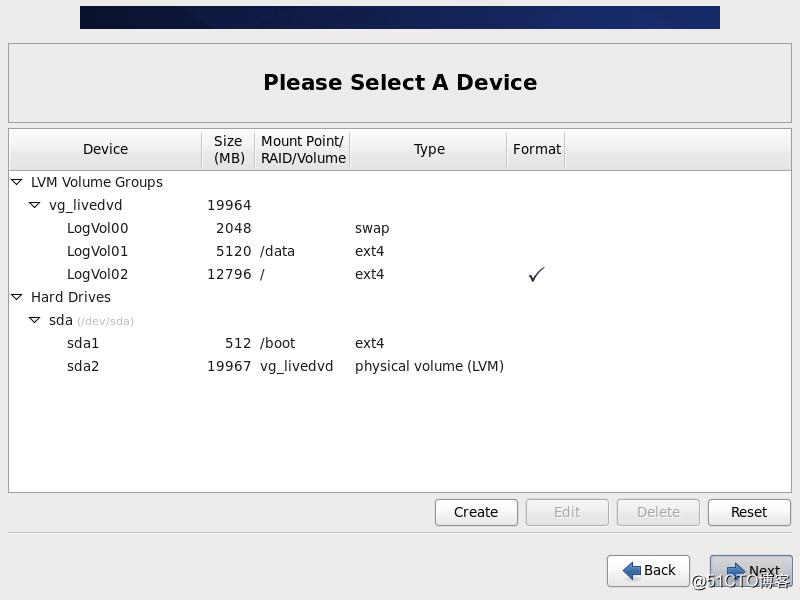The width and height of the screenshot is (800, 600).
Task: Click the Mount Point/RAID/Volume column header
Action: (x=303, y=149)
